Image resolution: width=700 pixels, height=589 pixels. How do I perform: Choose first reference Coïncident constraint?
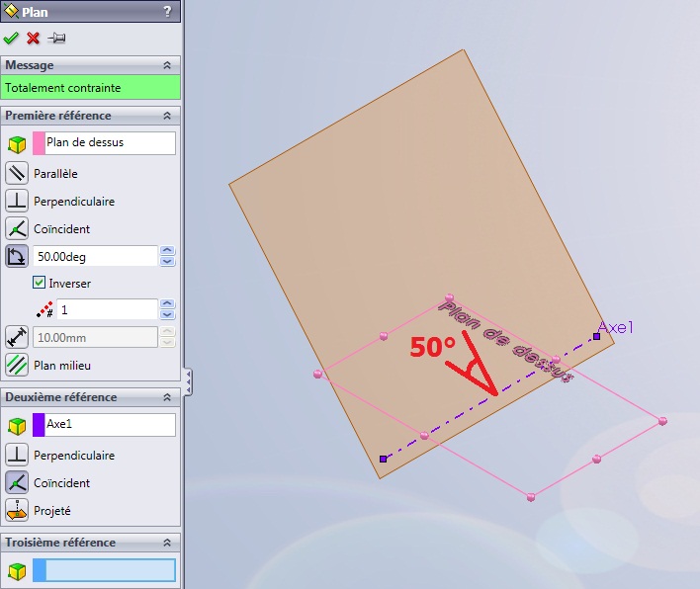tap(17, 228)
